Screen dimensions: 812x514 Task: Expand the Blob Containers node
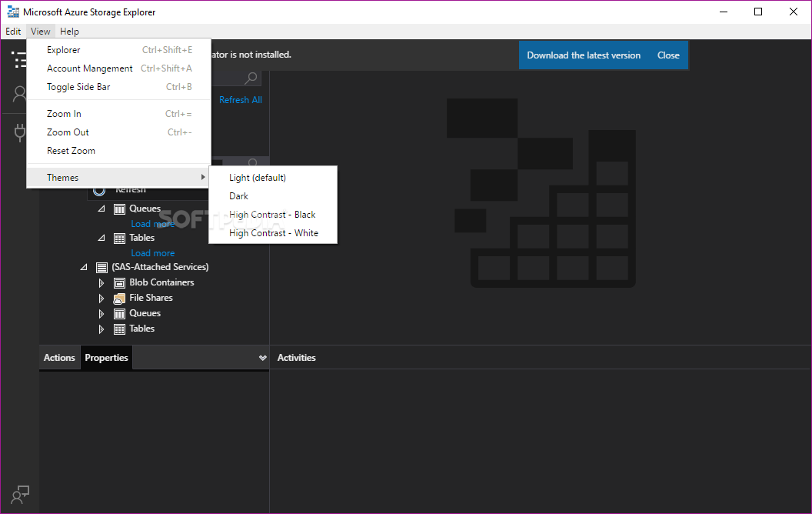pyautogui.click(x=101, y=283)
